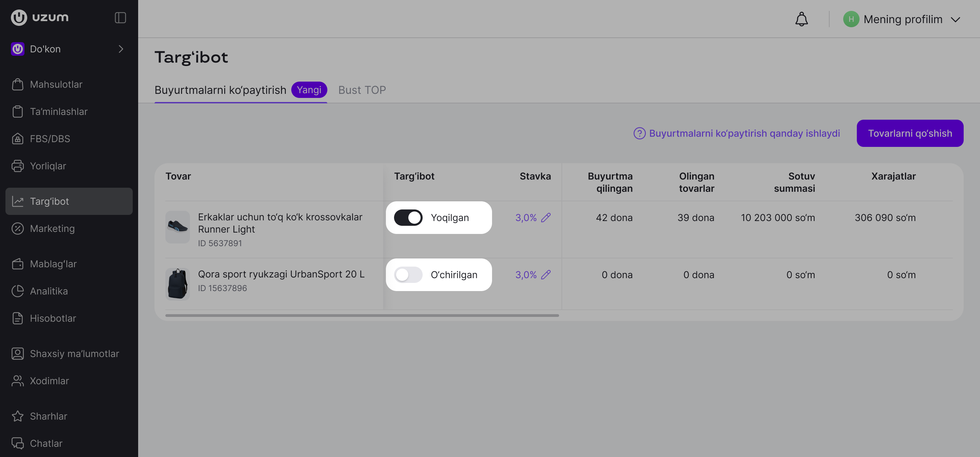Click the Sharhlar star icon
This screenshot has height=457, width=980.
pyautogui.click(x=17, y=416)
